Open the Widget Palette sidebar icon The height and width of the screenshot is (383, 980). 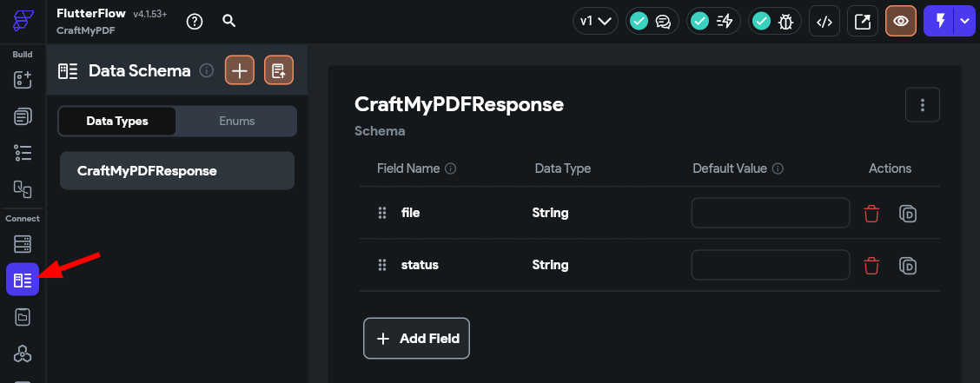(23, 80)
